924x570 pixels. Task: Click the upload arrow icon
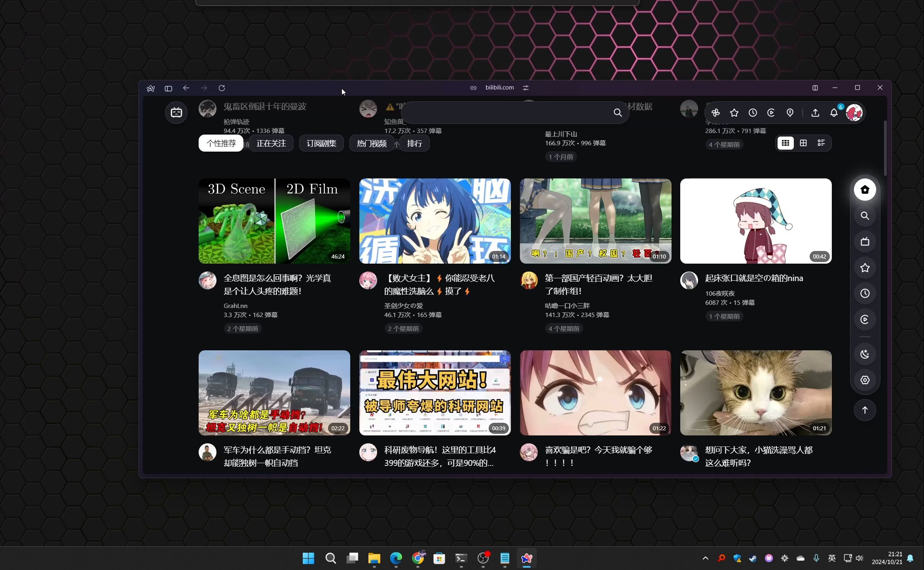tap(815, 113)
